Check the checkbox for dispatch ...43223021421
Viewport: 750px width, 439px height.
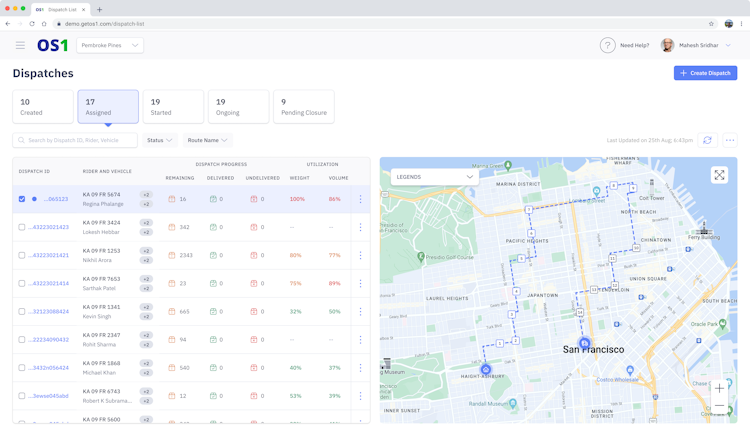[22, 255]
